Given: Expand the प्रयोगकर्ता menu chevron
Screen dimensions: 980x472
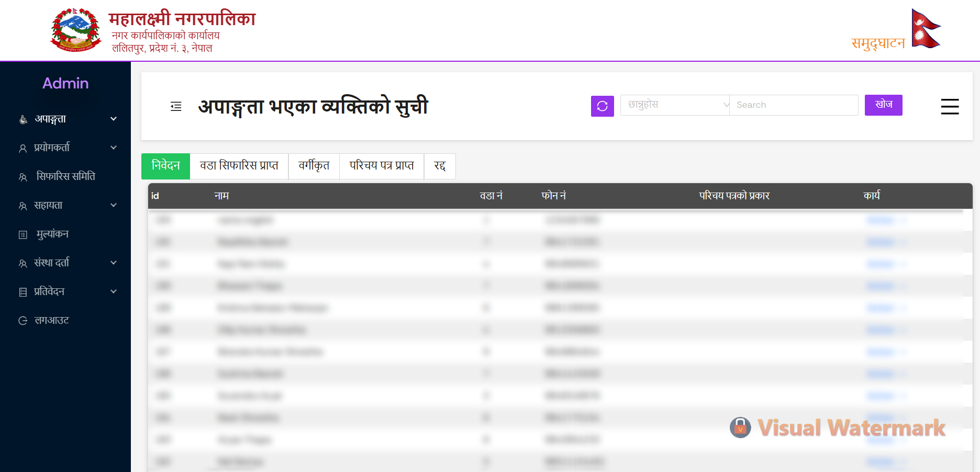Looking at the screenshot, I should point(114,148).
